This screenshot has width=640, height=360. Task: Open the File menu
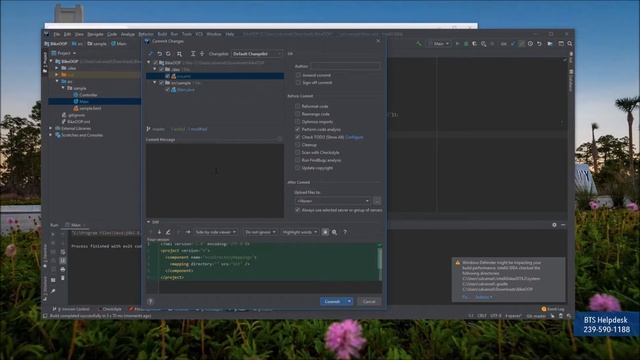pos(57,34)
